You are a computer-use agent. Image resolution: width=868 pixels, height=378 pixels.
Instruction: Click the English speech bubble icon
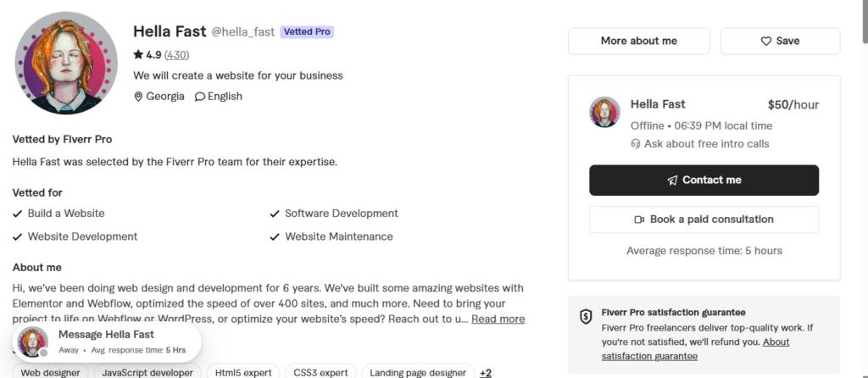click(200, 97)
